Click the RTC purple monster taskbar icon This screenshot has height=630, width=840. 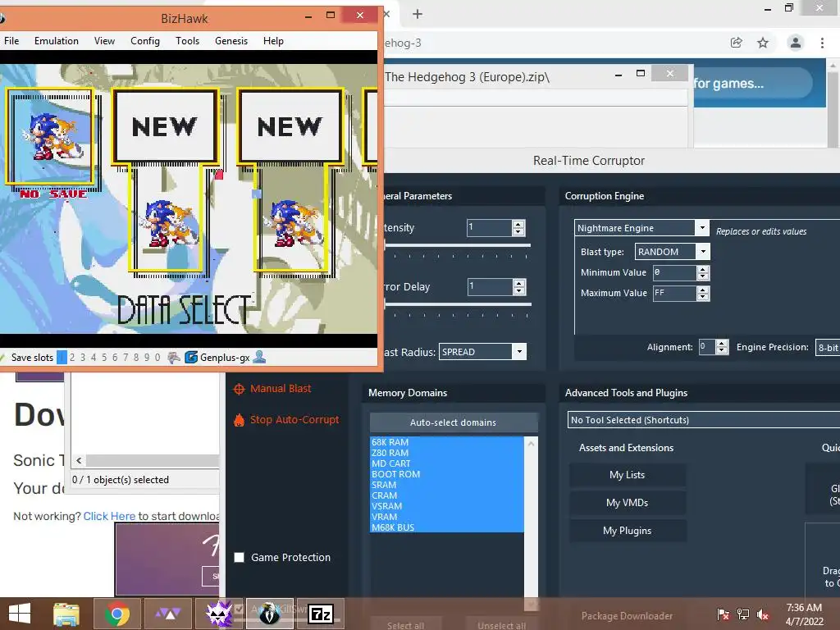[219, 614]
